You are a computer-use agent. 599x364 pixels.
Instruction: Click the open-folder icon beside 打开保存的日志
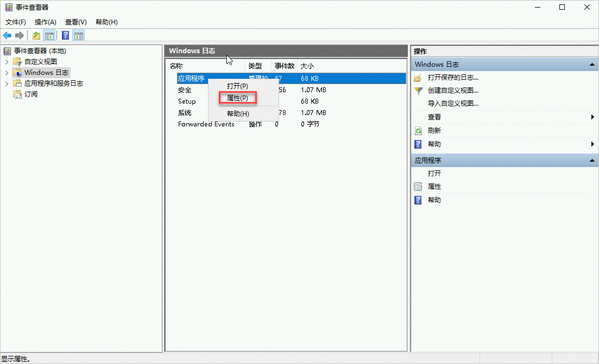[418, 78]
